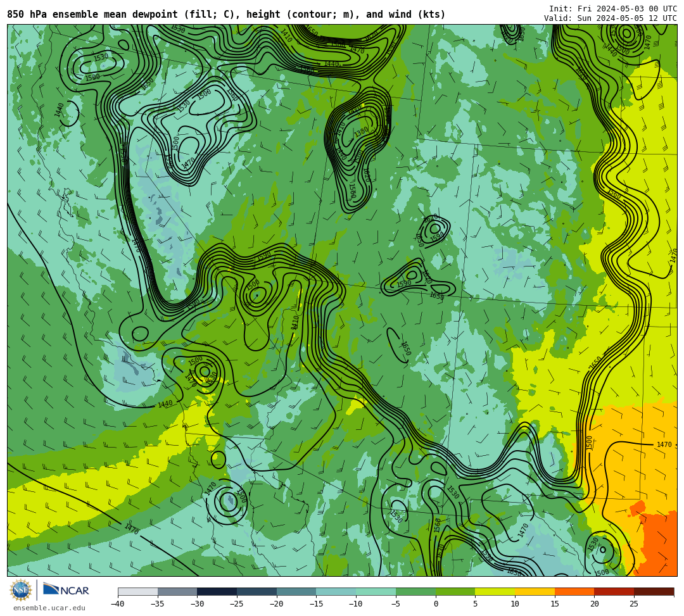This screenshot has height=616, width=684.
Task: Click the 0 colorbar tick label
Action: [436, 604]
